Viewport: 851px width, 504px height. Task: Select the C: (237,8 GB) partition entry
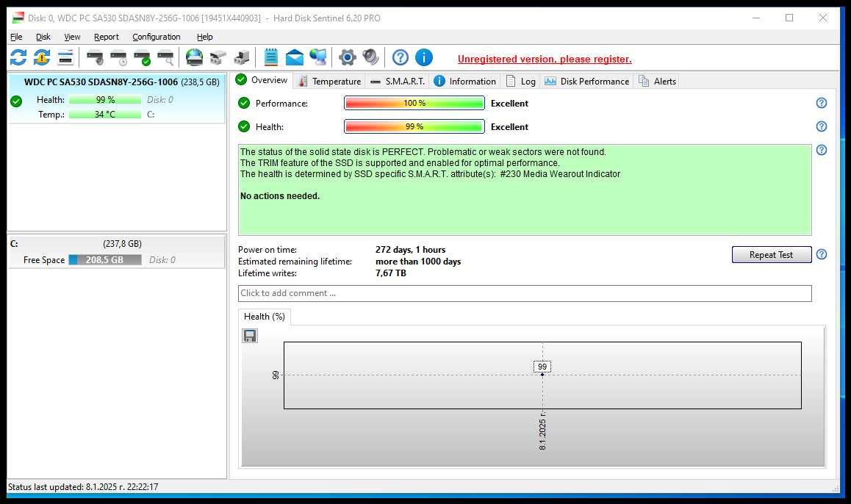pos(116,251)
